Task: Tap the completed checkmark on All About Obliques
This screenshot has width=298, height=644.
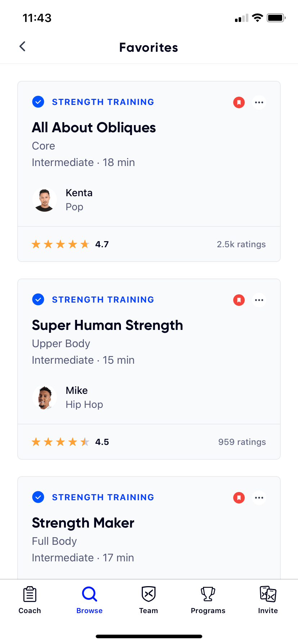Action: click(x=38, y=102)
